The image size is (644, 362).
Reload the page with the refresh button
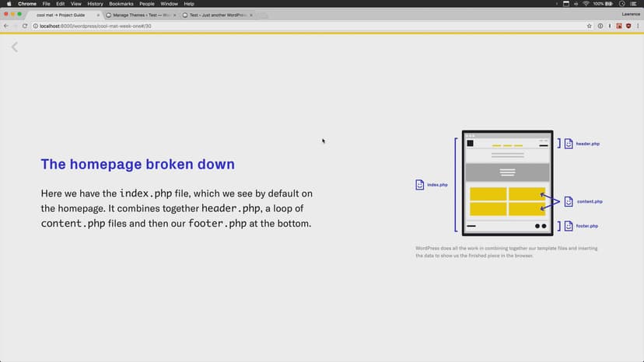click(25, 26)
